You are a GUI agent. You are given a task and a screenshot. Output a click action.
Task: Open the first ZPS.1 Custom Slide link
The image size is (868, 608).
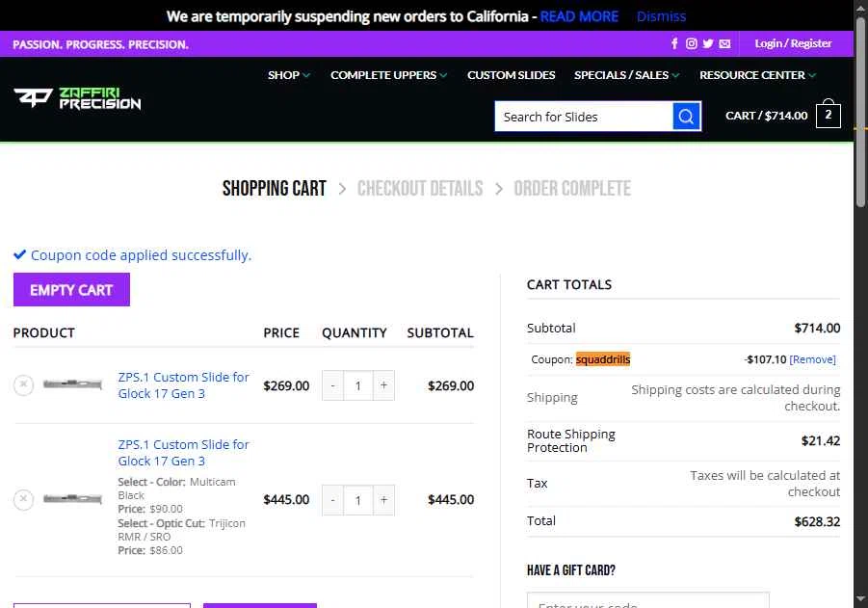(183, 385)
